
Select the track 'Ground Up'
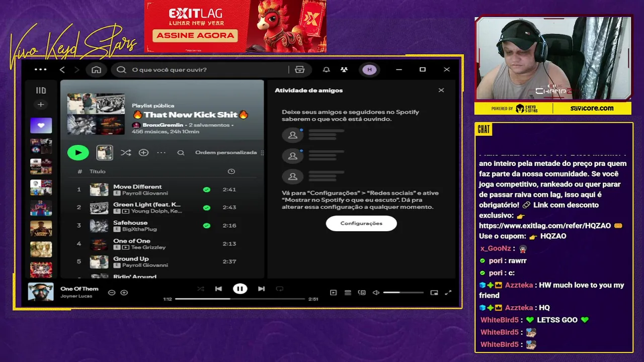pyautogui.click(x=162, y=261)
